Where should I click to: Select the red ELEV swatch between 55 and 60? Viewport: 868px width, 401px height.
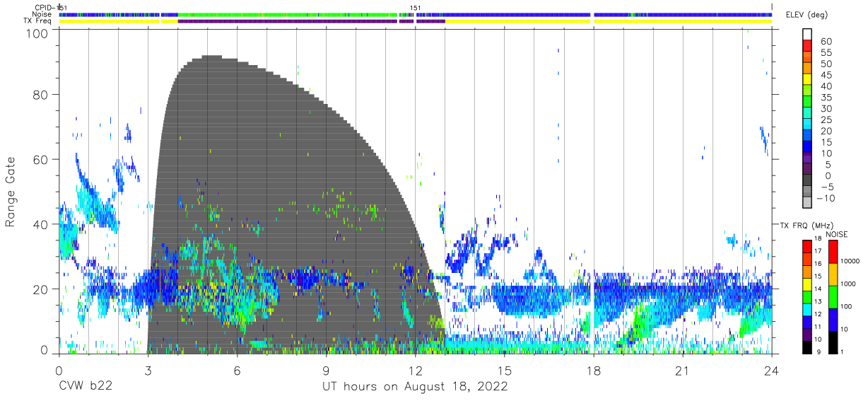pyautogui.click(x=807, y=45)
